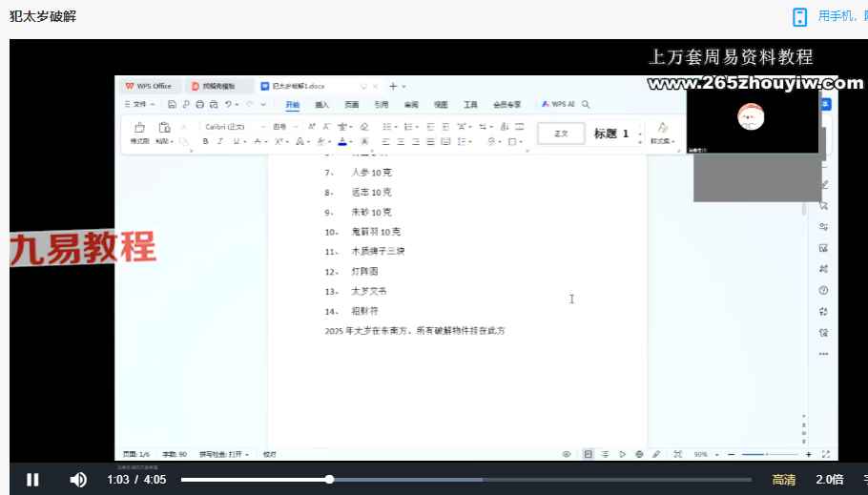The height and width of the screenshot is (495, 868).
Task: Click the zoom out minus button
Action: (732, 454)
